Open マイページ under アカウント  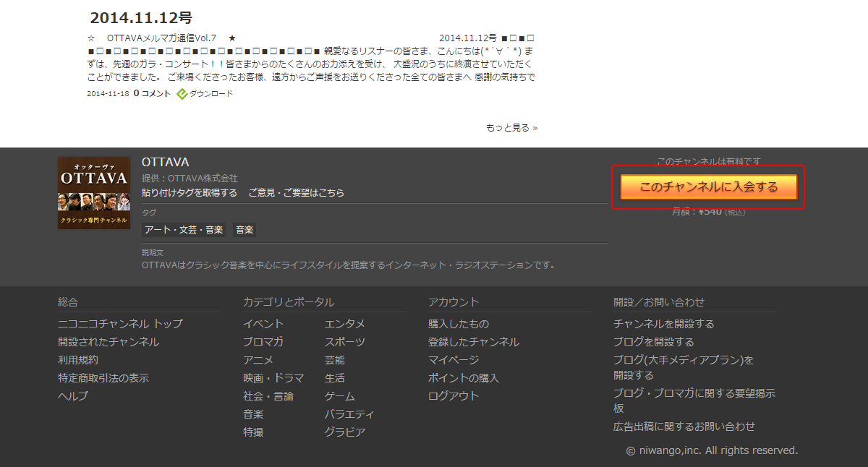[454, 360]
